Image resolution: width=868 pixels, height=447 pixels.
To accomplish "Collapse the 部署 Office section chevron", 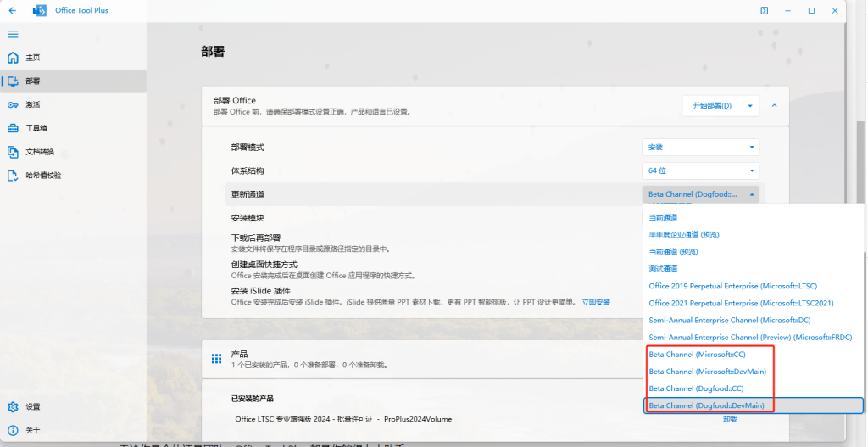I will click(775, 106).
